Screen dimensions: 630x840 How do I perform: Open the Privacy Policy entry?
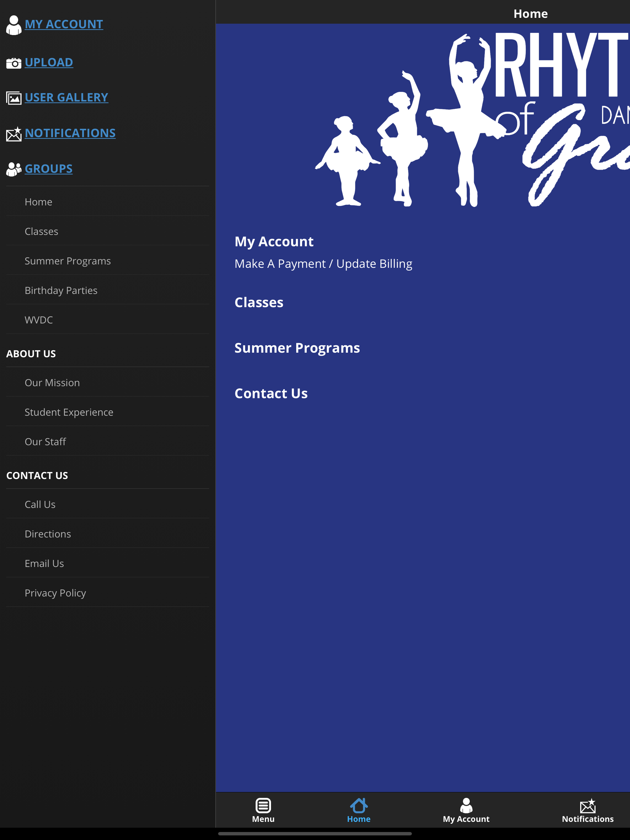click(x=108, y=593)
